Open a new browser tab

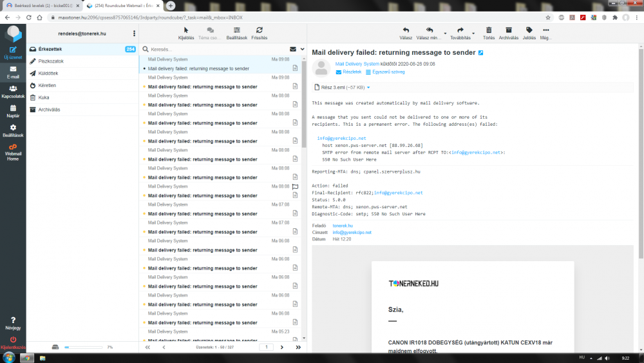pyautogui.click(x=171, y=6)
